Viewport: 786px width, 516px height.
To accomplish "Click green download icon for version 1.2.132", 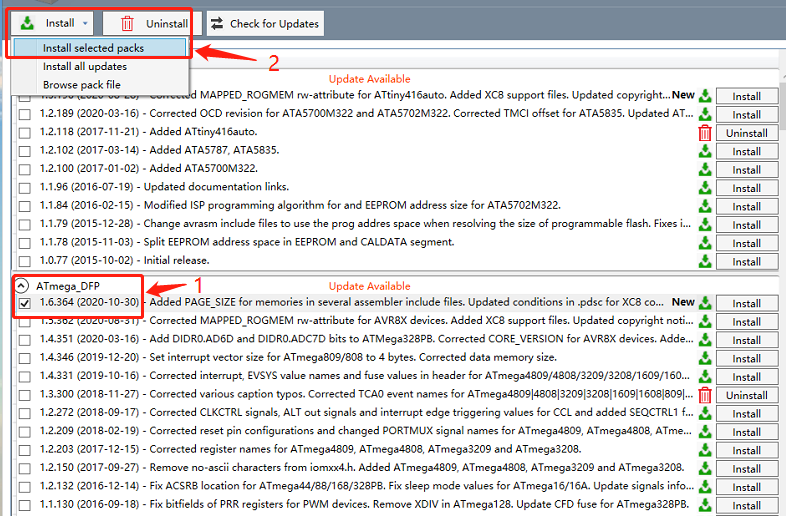I will [705, 486].
